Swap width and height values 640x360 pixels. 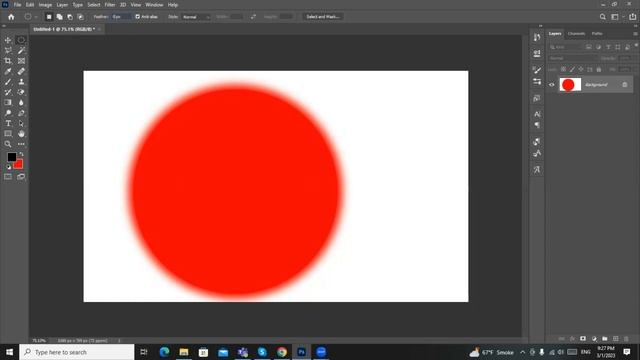[x=253, y=17]
